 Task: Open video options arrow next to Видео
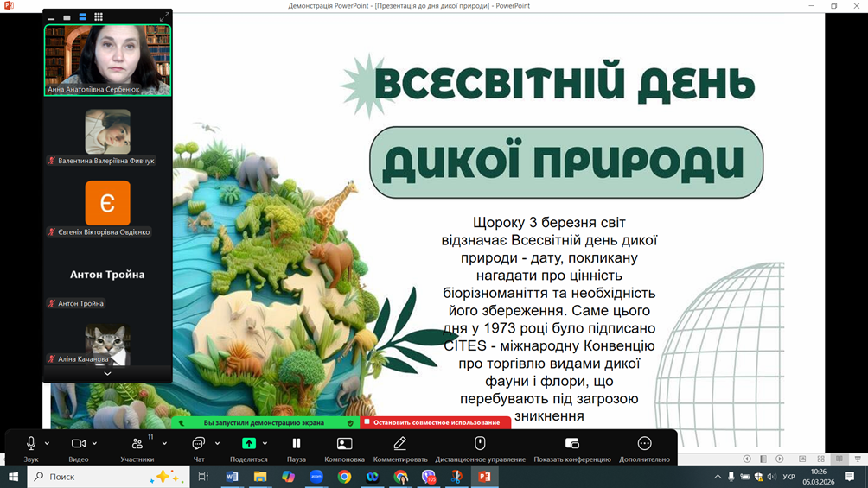94,443
